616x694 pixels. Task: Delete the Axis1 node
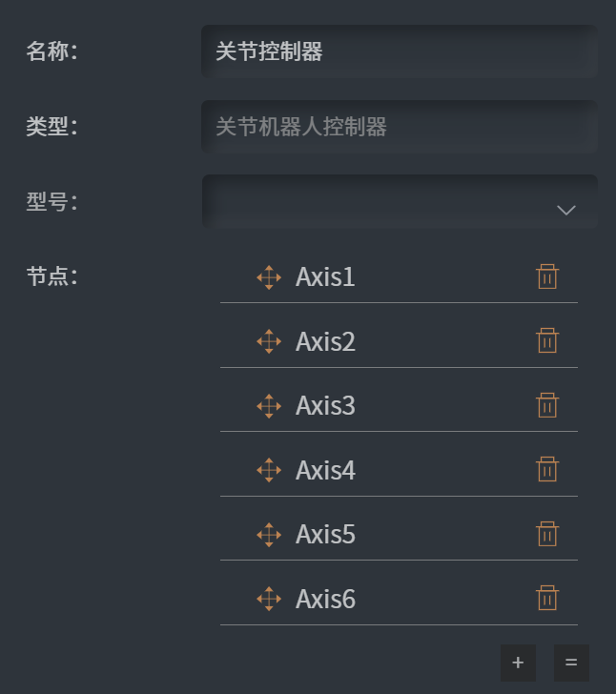[x=547, y=276]
